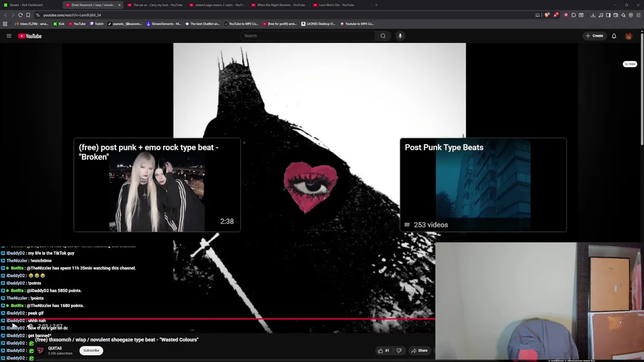This screenshot has height=362, width=644.
Task: Switch to When the Night Remains tab
Action: [x=278, y=5]
